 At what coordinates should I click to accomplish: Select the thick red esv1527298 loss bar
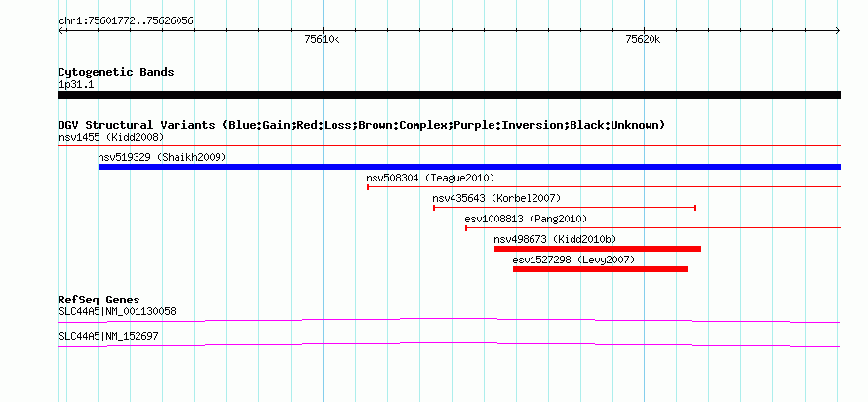[x=600, y=269]
